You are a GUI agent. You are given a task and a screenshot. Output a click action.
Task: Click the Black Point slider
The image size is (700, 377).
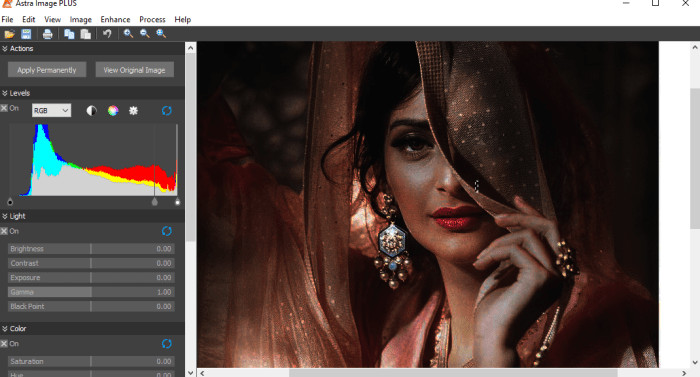pos(91,306)
